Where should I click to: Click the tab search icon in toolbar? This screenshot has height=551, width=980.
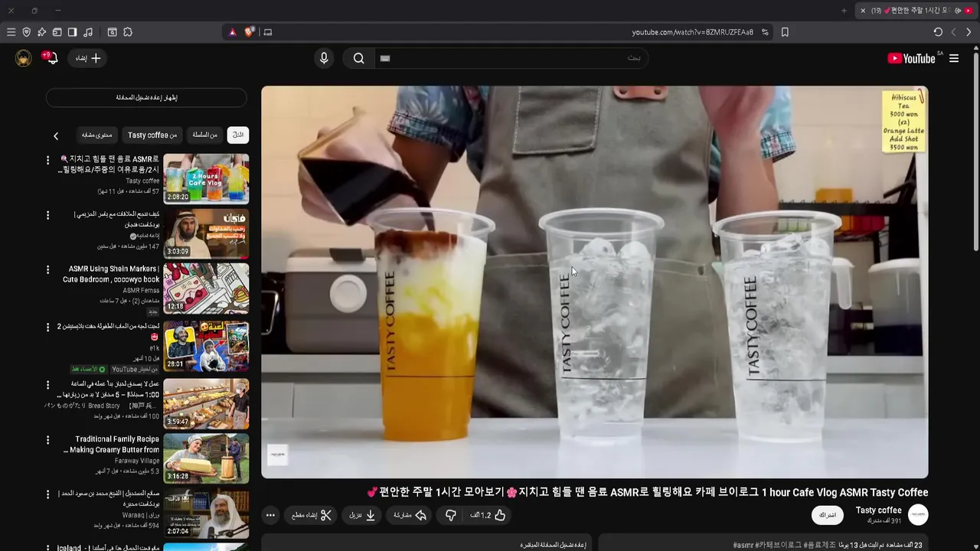click(112, 32)
